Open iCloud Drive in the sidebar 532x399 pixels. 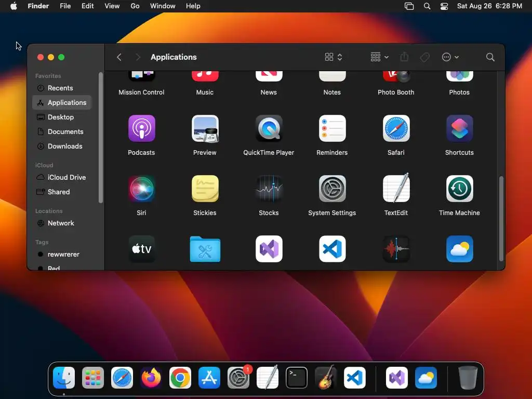pos(62,178)
